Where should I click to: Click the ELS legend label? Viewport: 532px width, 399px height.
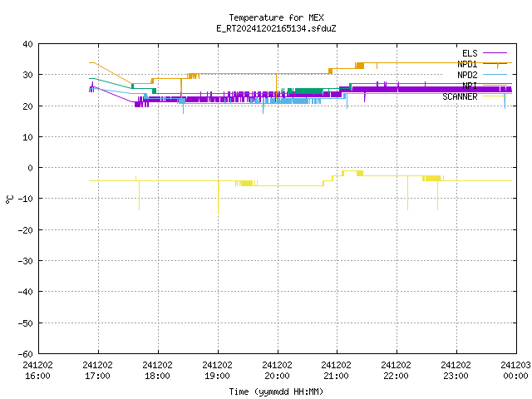point(470,53)
